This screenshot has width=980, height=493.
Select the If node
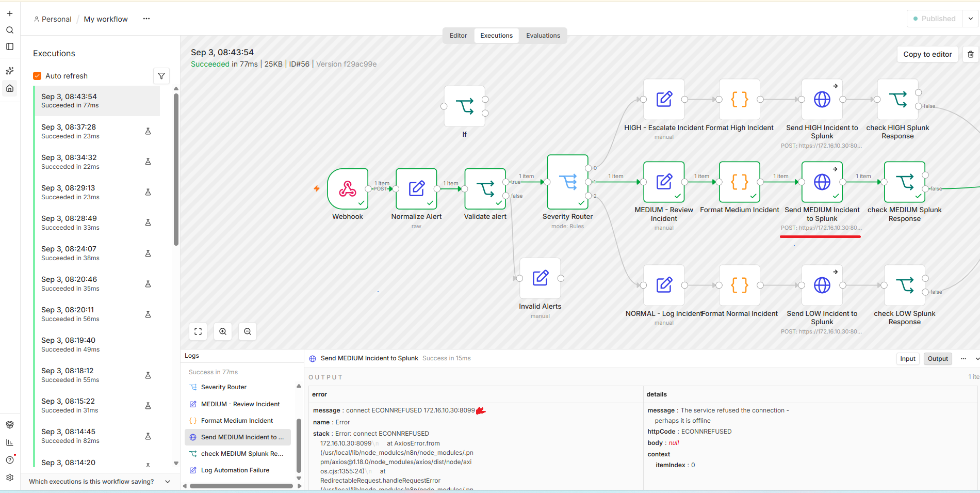click(464, 106)
